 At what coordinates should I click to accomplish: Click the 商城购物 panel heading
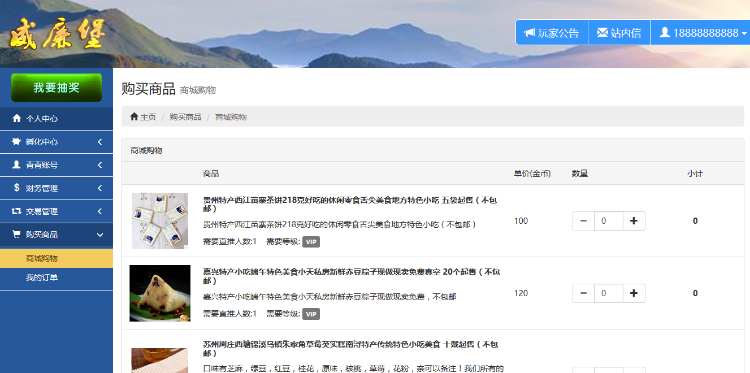click(146, 151)
